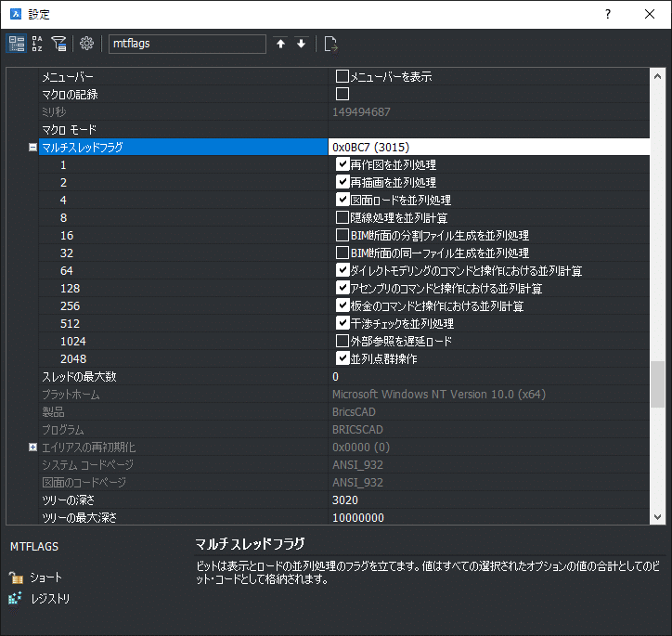This screenshot has height=636, width=672.
Task: Click the レジストリ registry icon
Action: tap(16, 598)
